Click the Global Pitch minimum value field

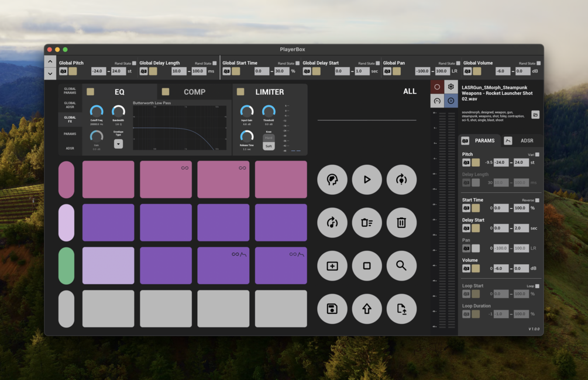pos(99,71)
